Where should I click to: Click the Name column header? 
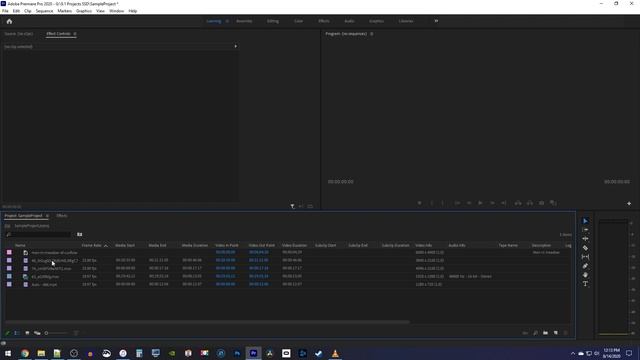(20, 245)
